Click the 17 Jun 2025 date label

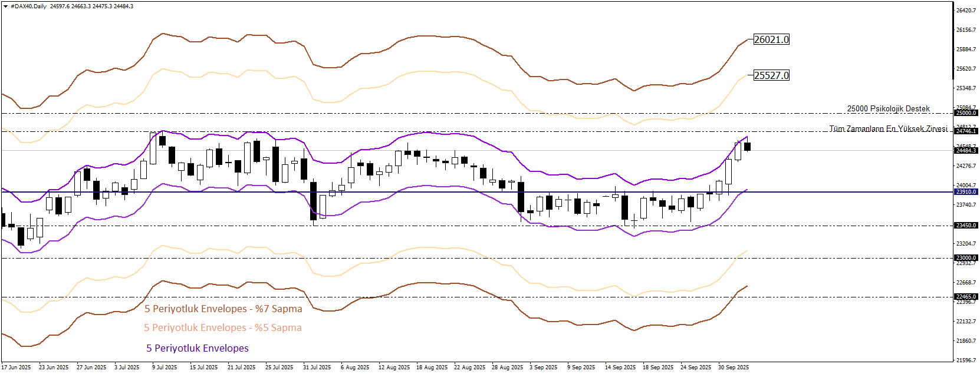(16, 368)
